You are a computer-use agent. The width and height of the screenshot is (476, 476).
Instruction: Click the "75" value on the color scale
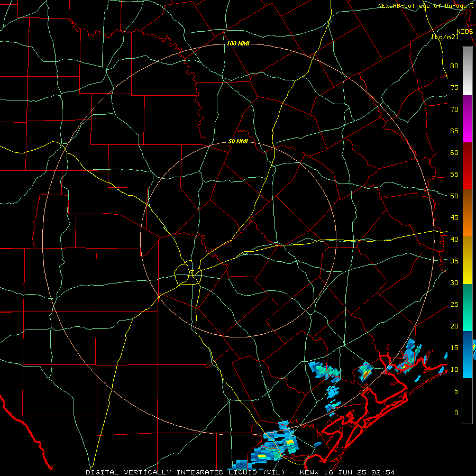click(x=454, y=88)
